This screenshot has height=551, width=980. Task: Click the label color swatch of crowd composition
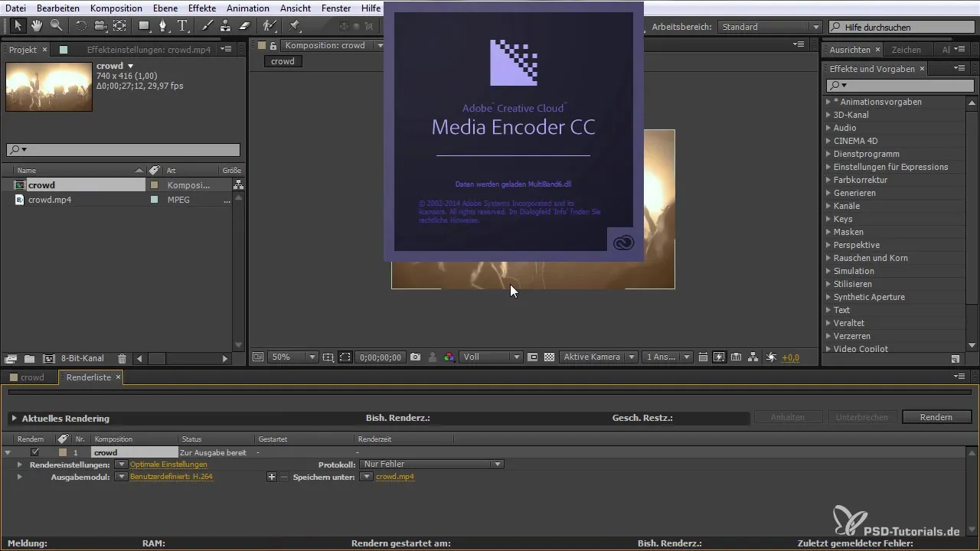tap(154, 185)
